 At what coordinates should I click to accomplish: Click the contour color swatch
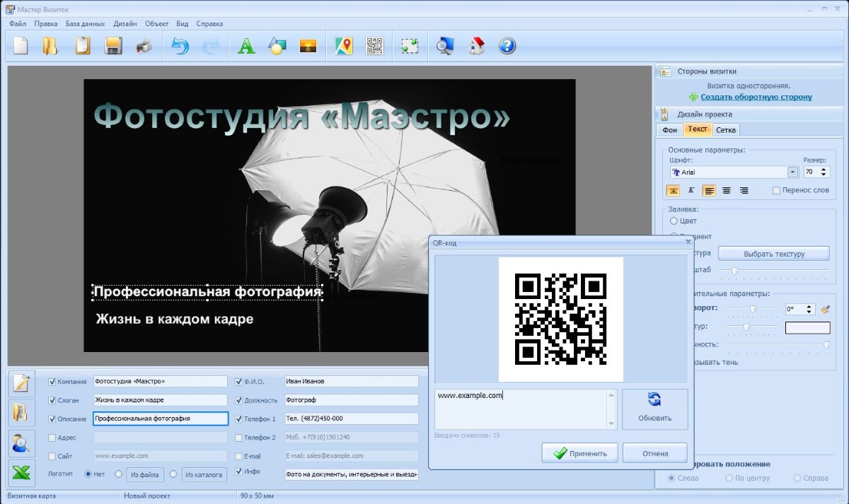(x=807, y=328)
